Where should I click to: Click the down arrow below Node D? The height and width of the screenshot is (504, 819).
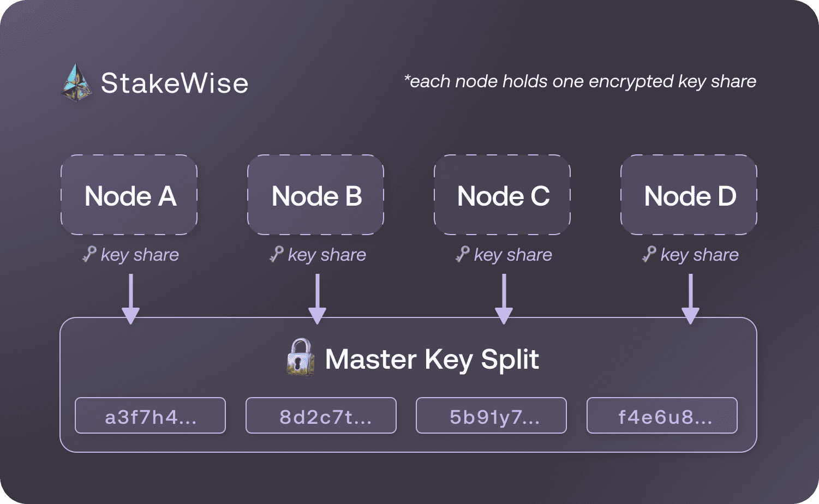point(690,298)
